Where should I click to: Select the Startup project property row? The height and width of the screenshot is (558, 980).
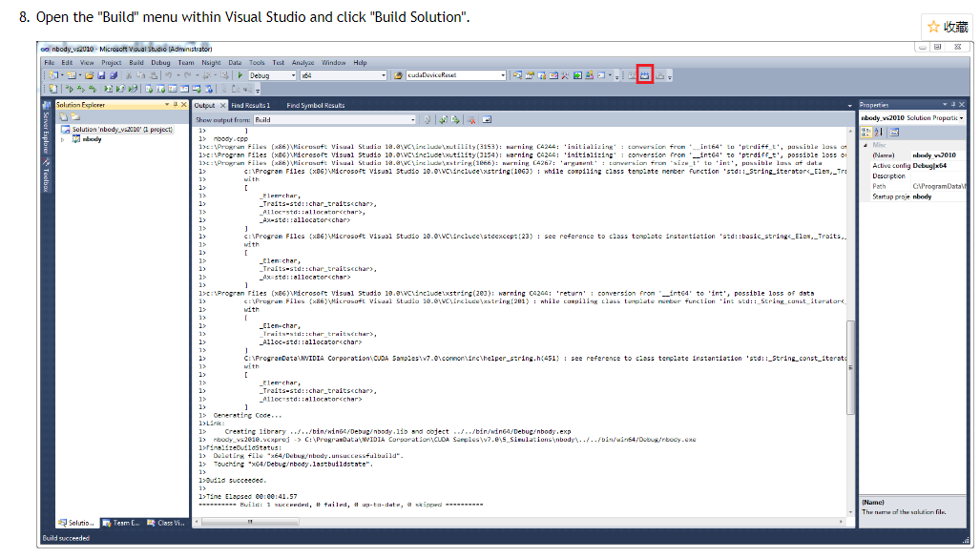pyautogui.click(x=912, y=196)
